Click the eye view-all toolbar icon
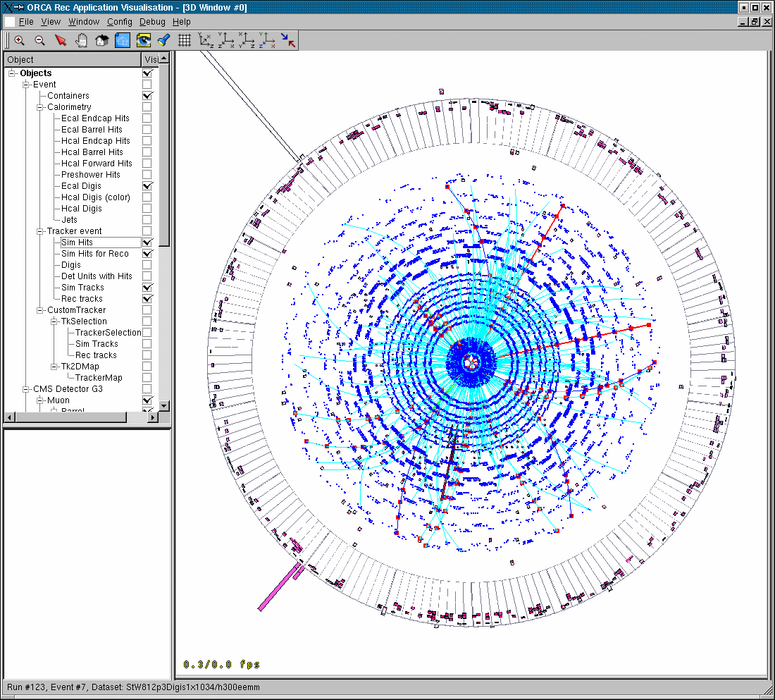The height and width of the screenshot is (700, 775). 144,41
